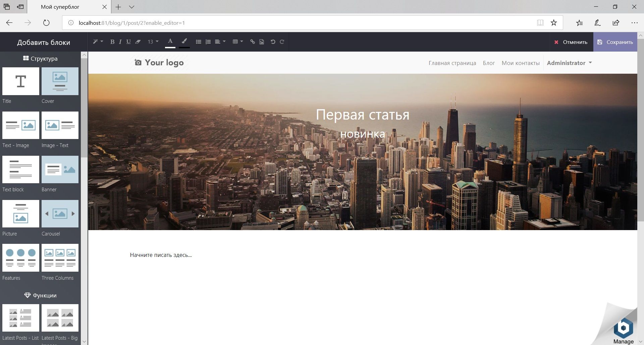Apply italic formatting in the editor
This screenshot has height=345, width=644.
point(120,42)
